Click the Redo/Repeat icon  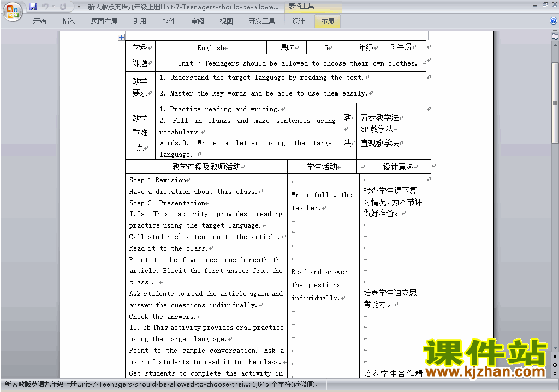click(63, 7)
